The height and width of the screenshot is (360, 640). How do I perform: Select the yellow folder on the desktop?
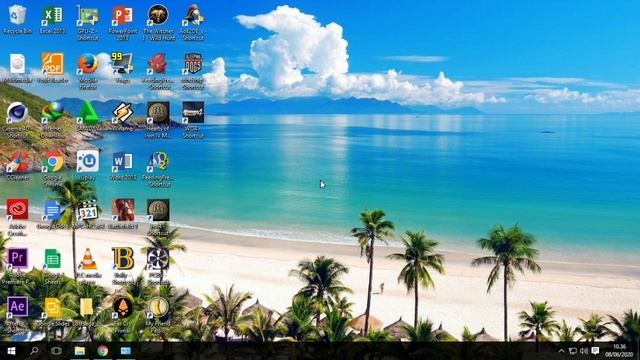pyautogui.click(x=87, y=307)
